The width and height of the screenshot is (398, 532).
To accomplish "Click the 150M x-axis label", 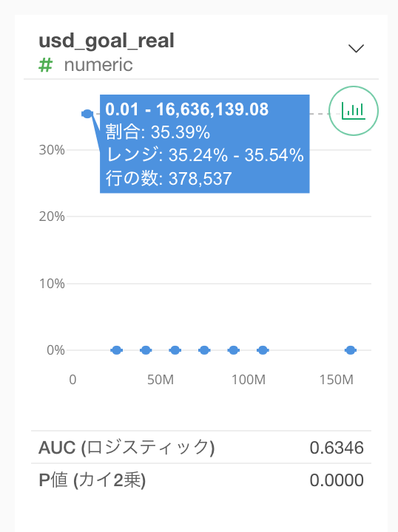I will (x=336, y=379).
